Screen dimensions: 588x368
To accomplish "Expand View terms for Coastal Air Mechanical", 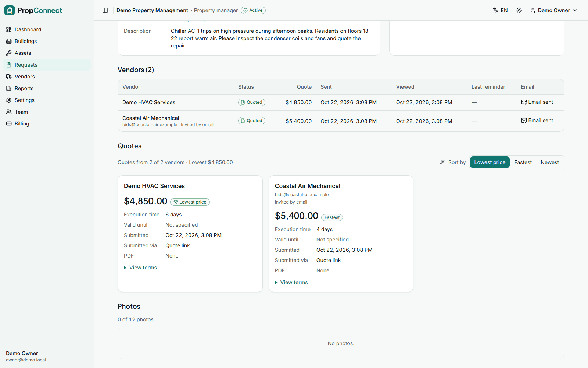I will 291,282.
